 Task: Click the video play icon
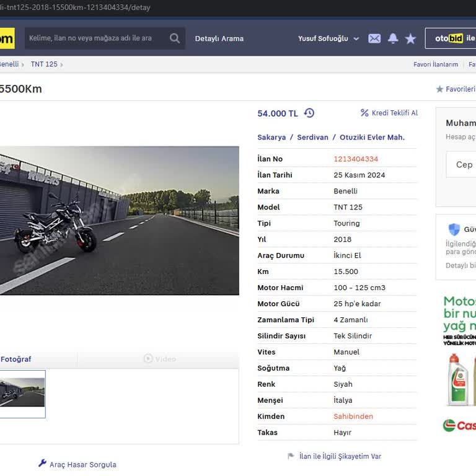point(148,358)
